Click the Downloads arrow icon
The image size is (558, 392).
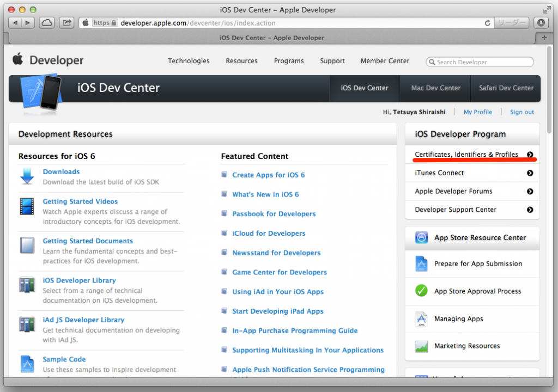click(27, 176)
